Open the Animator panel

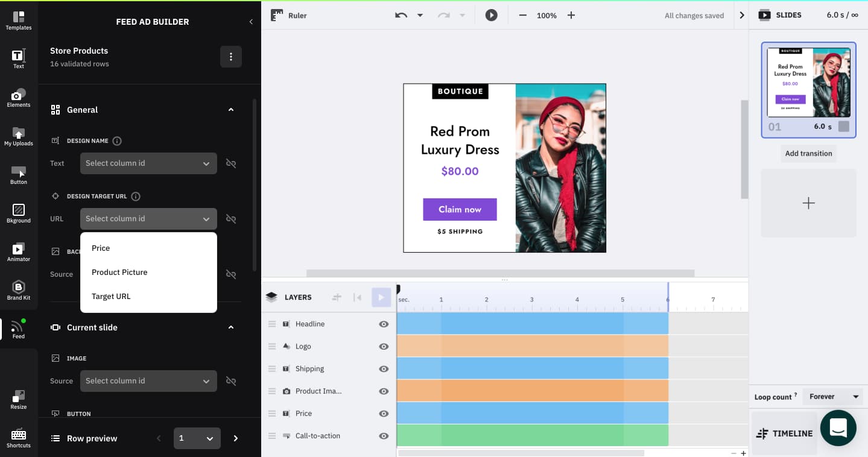click(x=19, y=250)
